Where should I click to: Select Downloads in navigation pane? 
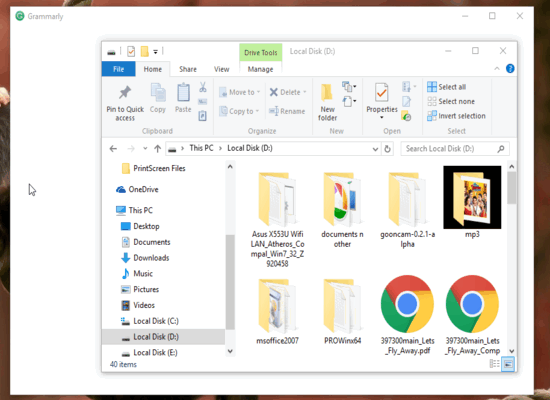(145, 258)
